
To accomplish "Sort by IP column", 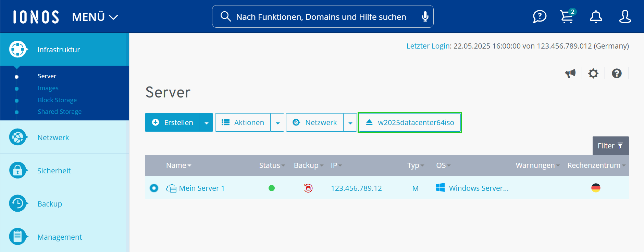I will [x=336, y=165].
